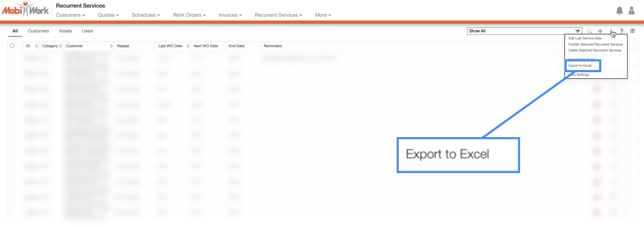
Task: Open the Recurrent Services navigation dropdown
Action: 278,15
